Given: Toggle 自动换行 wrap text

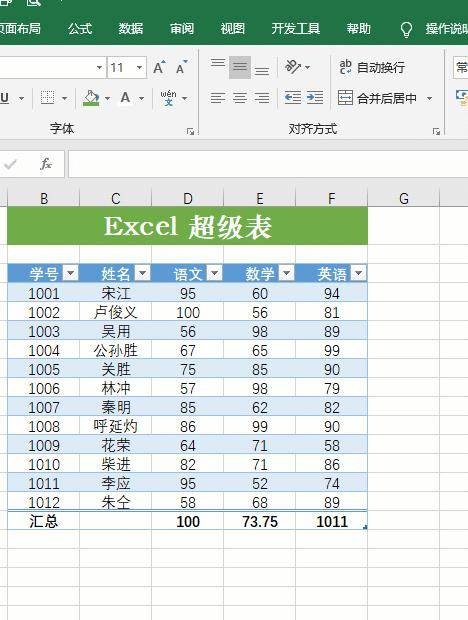Looking at the screenshot, I should [x=372, y=67].
